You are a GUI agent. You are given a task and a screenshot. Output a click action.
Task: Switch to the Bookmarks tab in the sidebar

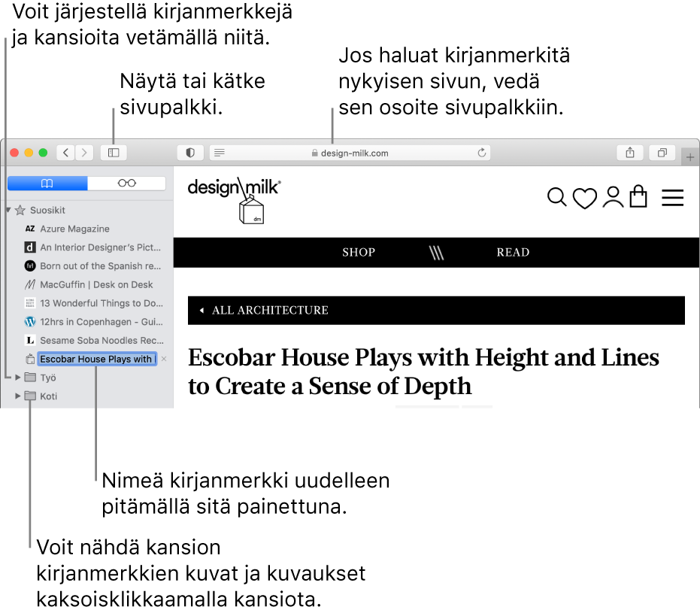click(x=47, y=184)
